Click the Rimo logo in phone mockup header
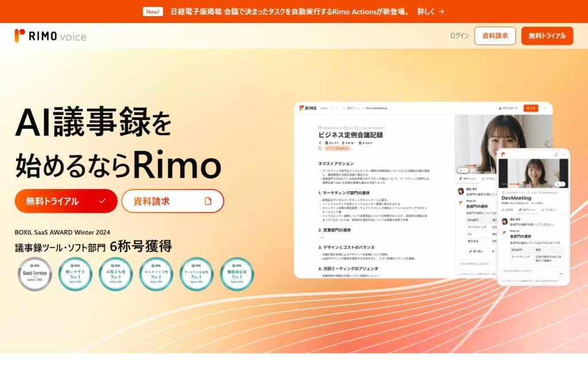 coord(503,154)
